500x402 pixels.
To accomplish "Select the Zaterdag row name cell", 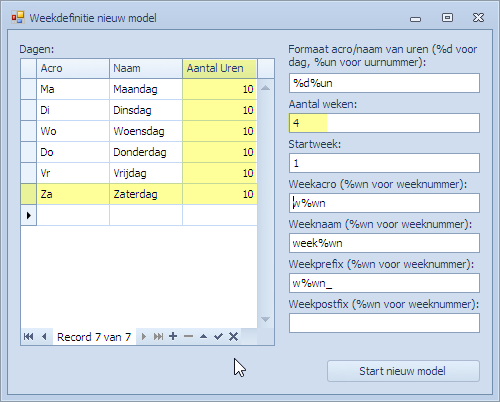I will click(x=146, y=194).
